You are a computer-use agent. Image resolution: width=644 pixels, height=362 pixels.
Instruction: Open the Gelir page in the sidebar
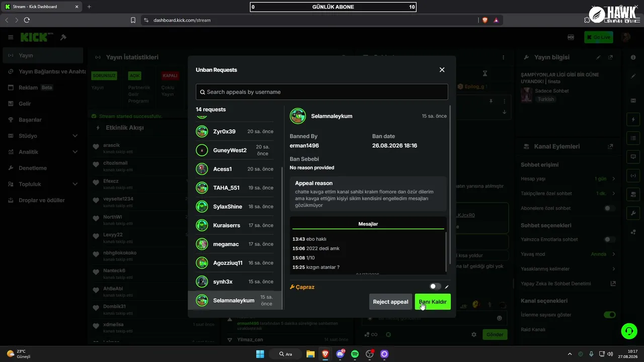coord(43,104)
